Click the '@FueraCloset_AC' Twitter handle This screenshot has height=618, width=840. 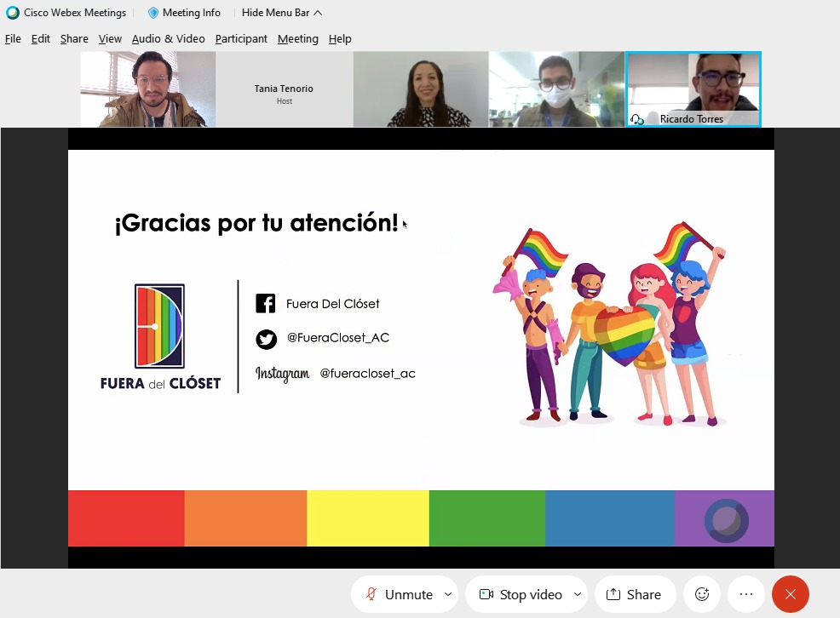click(x=338, y=338)
